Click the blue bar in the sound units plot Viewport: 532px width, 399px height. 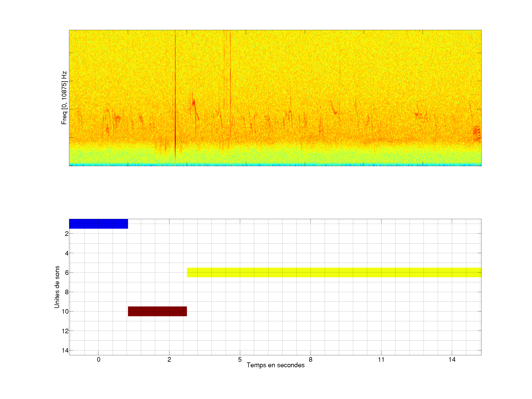(x=98, y=224)
